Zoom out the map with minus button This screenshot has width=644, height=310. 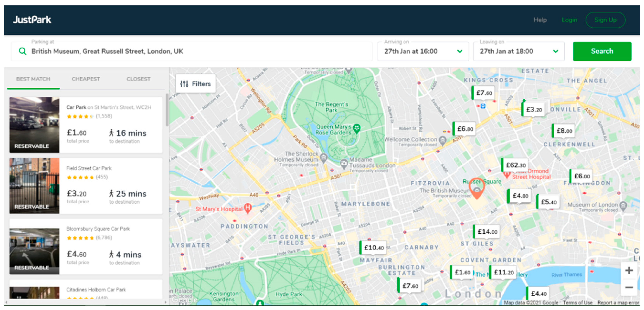click(x=629, y=287)
